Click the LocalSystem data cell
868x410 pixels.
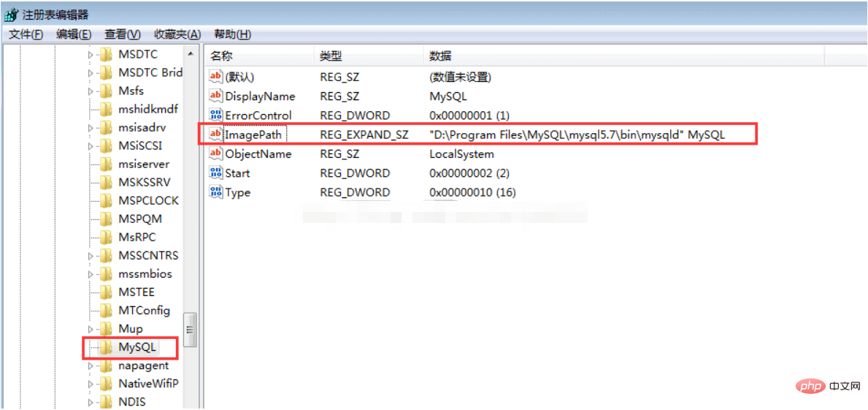(x=461, y=153)
